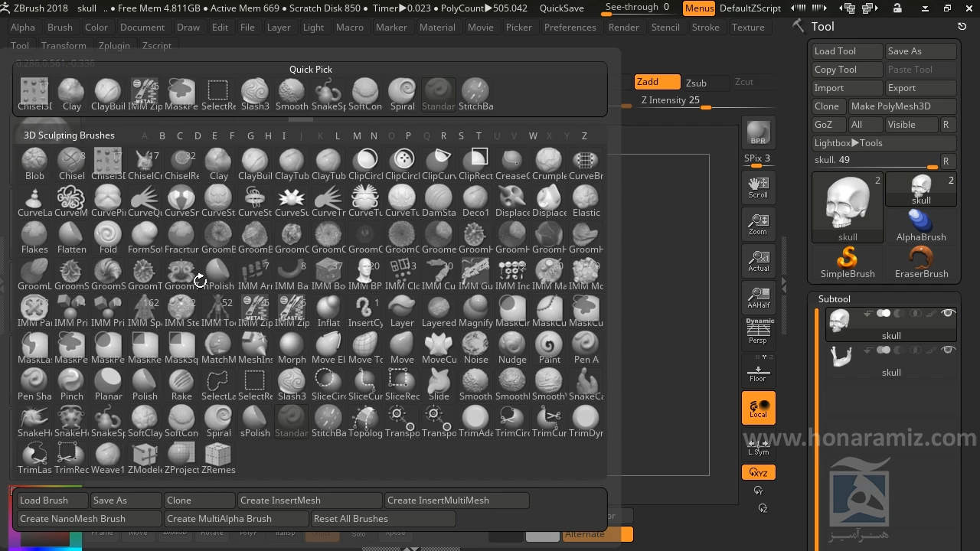Select ChiselCreatures brush with dragon icon
The image size is (980, 551).
145,165
